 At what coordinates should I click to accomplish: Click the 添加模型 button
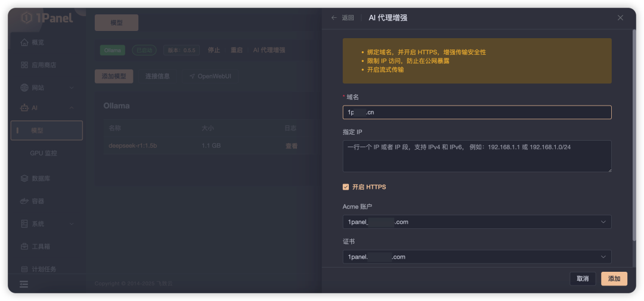114,76
